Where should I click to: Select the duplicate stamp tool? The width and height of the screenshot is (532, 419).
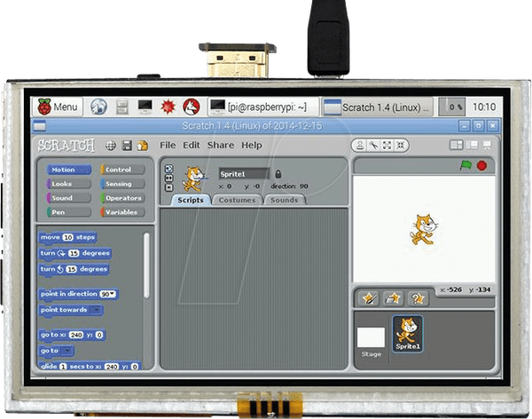point(360,146)
